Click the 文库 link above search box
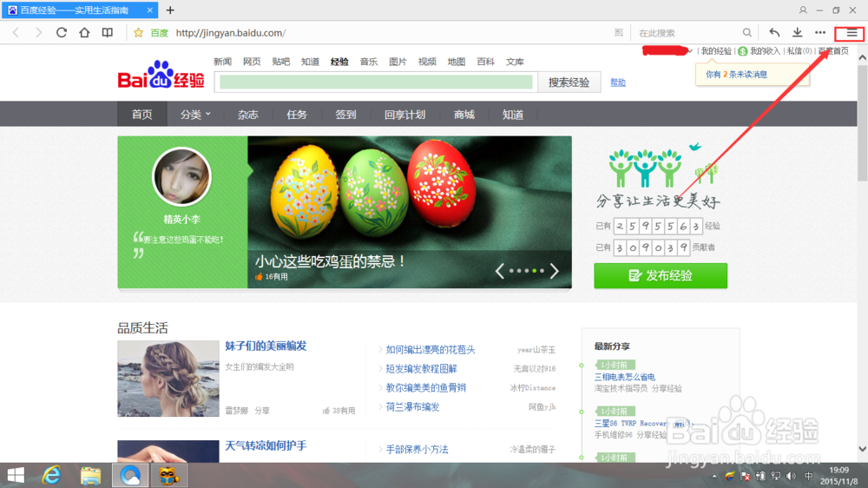The height and width of the screenshot is (488, 868). click(515, 62)
